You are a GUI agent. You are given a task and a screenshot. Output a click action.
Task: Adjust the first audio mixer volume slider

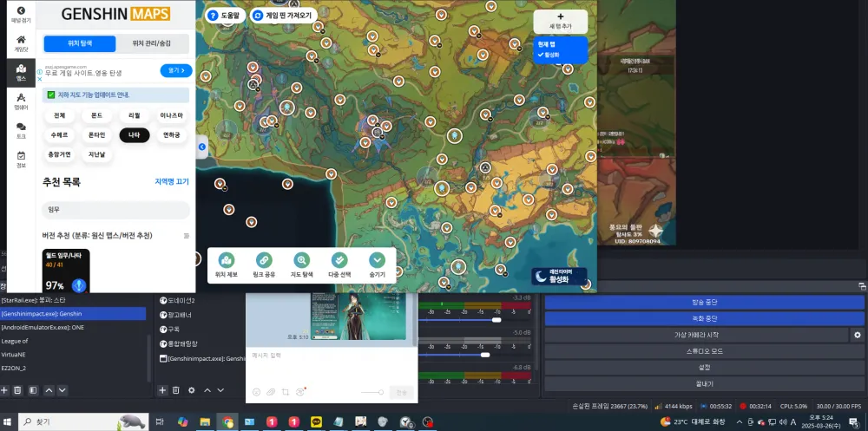[496, 320]
